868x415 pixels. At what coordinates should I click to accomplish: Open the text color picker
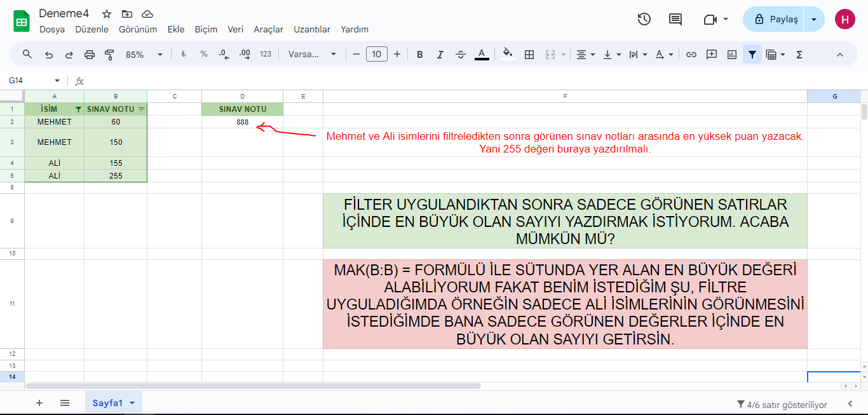[482, 55]
